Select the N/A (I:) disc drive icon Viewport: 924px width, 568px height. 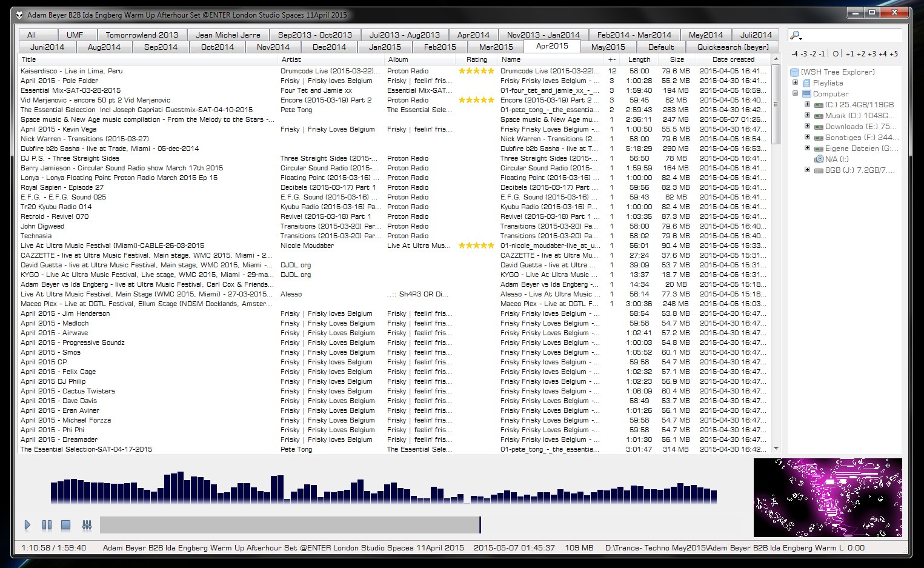pyautogui.click(x=819, y=159)
